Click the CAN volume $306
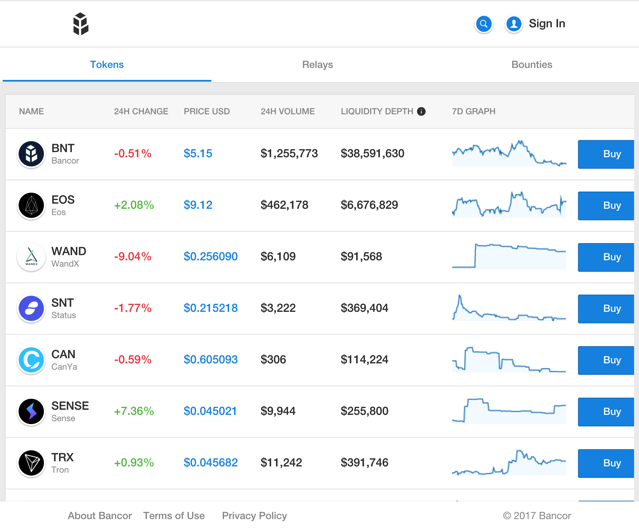Screen dimensions: 639x528 point(273,360)
